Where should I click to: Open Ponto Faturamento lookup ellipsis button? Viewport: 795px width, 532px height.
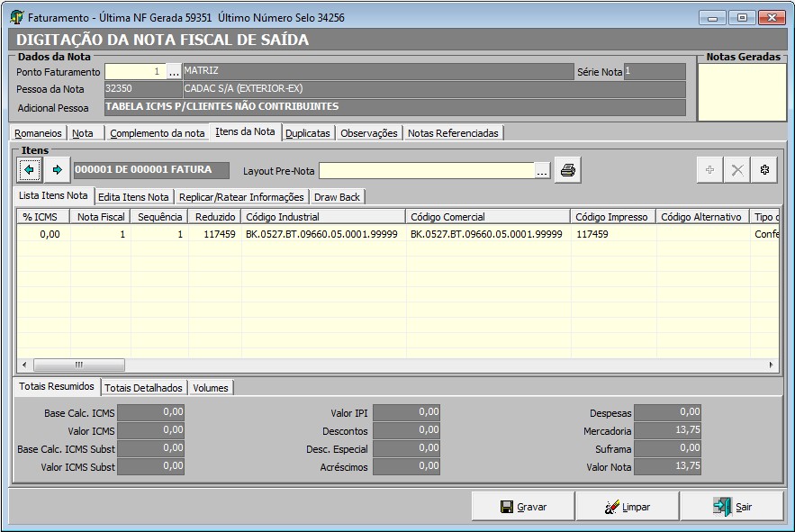coord(175,72)
